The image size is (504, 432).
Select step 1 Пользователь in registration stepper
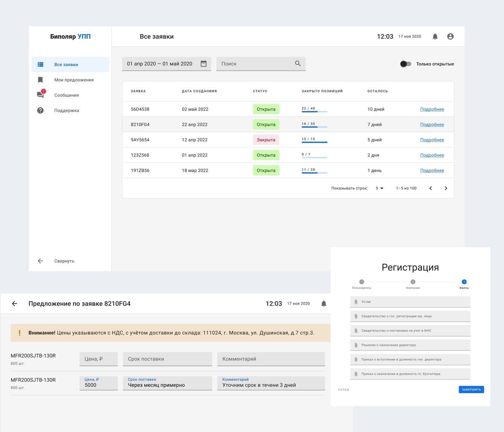[361, 282]
